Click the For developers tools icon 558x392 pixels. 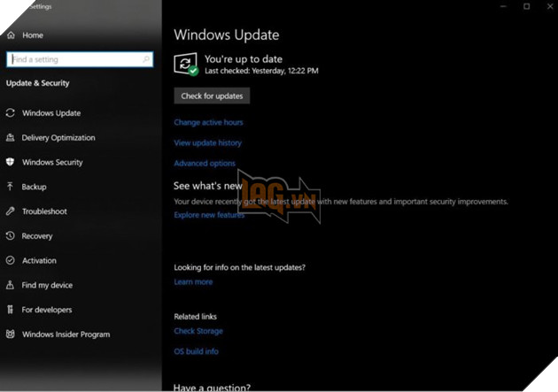click(x=11, y=310)
